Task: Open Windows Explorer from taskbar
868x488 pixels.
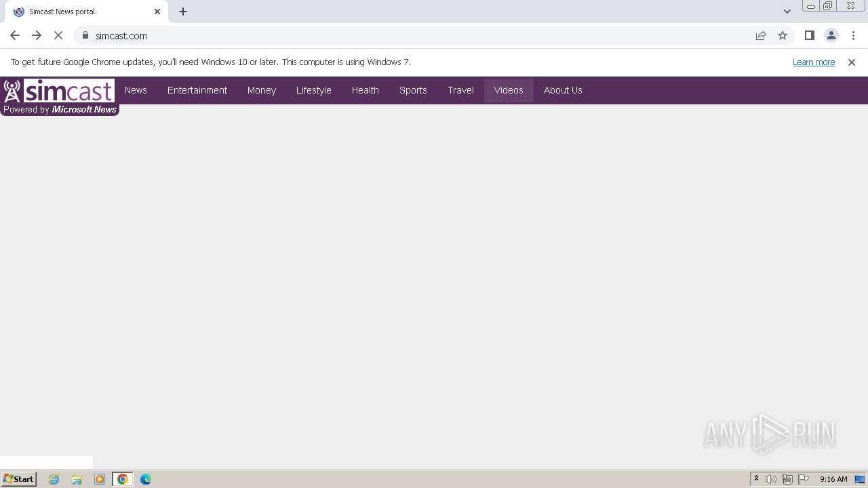Action: (77, 479)
